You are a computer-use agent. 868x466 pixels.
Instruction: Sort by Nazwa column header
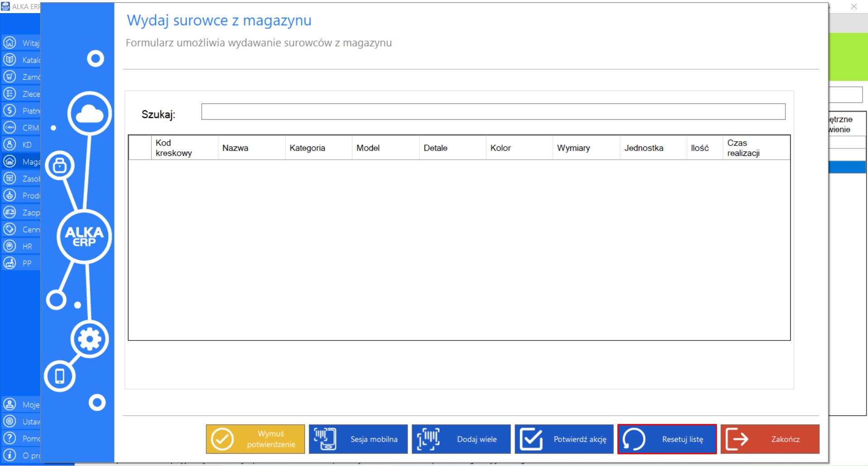(251, 148)
